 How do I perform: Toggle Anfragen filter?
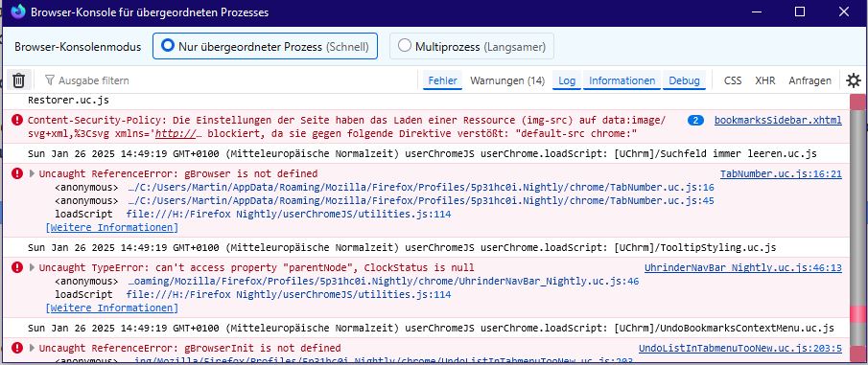coord(809,80)
